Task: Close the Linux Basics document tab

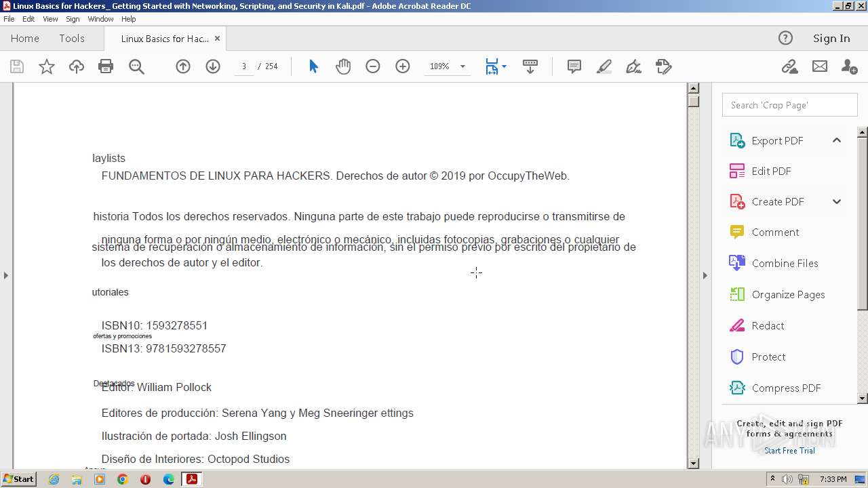Action: click(x=217, y=39)
